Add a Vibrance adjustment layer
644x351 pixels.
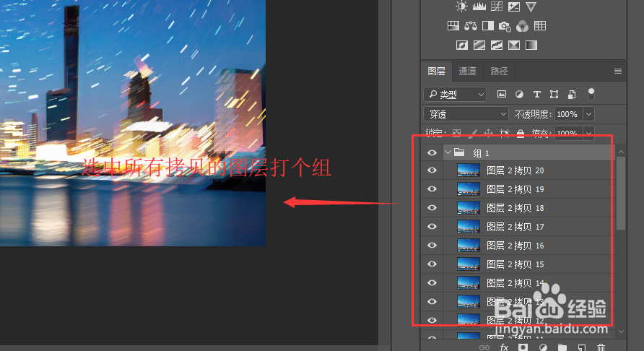pos(531,6)
